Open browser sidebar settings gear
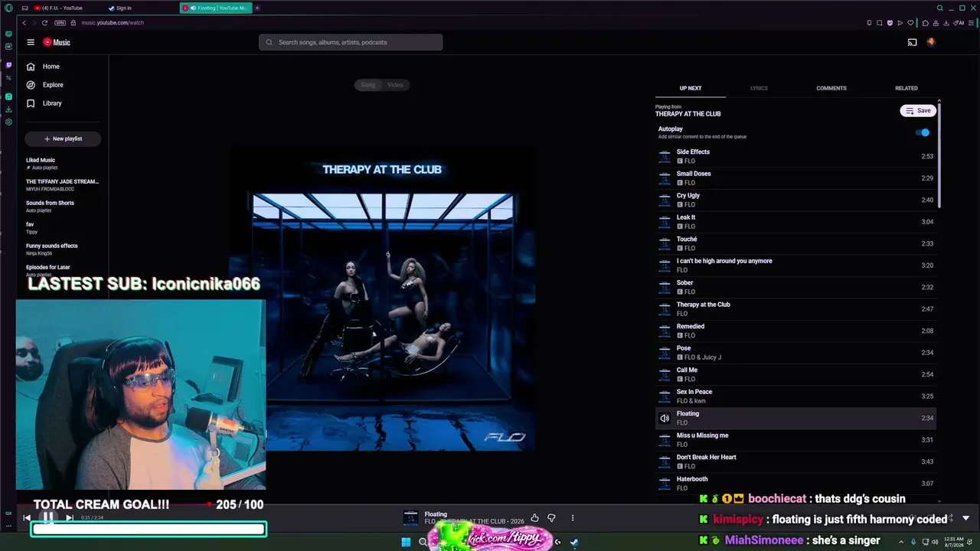980x551 pixels. click(x=8, y=122)
